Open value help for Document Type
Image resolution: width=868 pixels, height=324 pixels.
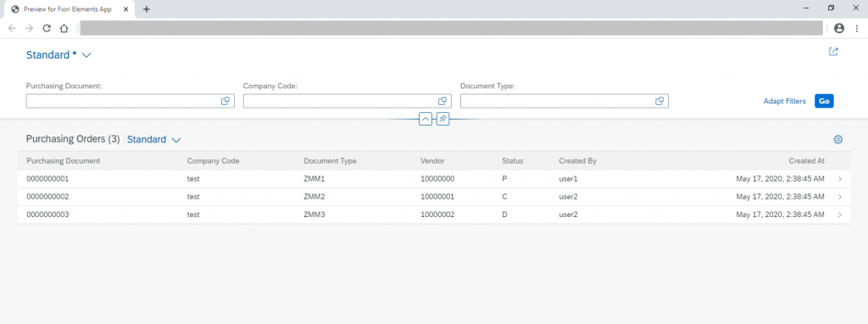[x=659, y=101]
